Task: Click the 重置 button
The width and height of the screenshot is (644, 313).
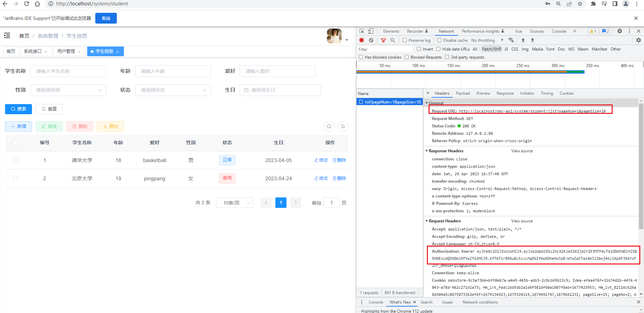Action: coord(49,109)
